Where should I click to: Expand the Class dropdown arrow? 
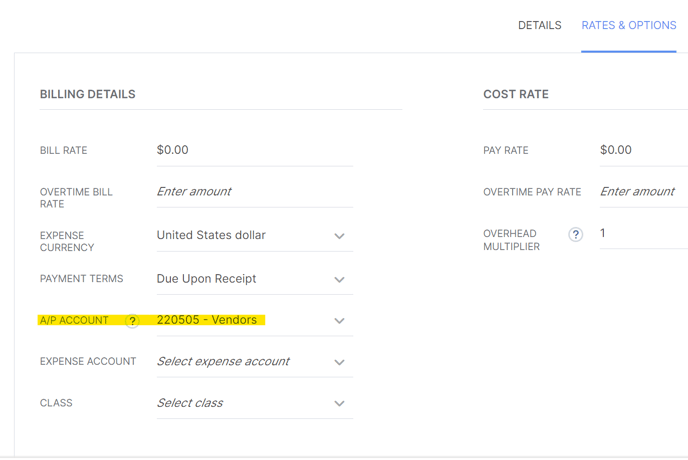pyautogui.click(x=339, y=403)
